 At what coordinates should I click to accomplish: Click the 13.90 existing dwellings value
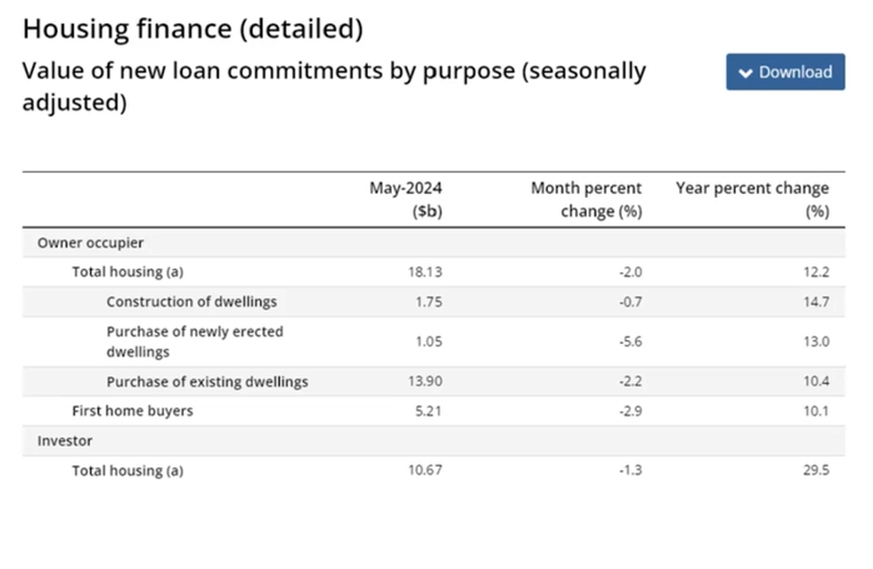424,381
